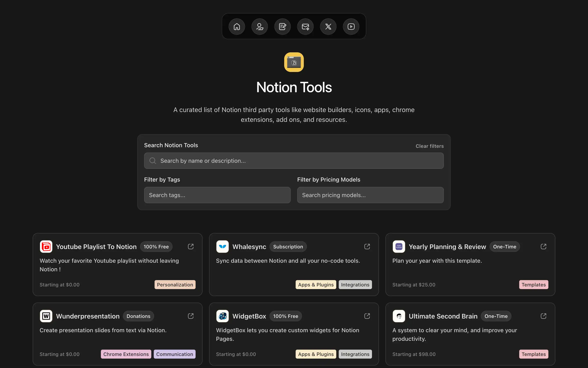Select the Personalization tag
Image resolution: width=588 pixels, height=368 pixels.
coord(175,285)
